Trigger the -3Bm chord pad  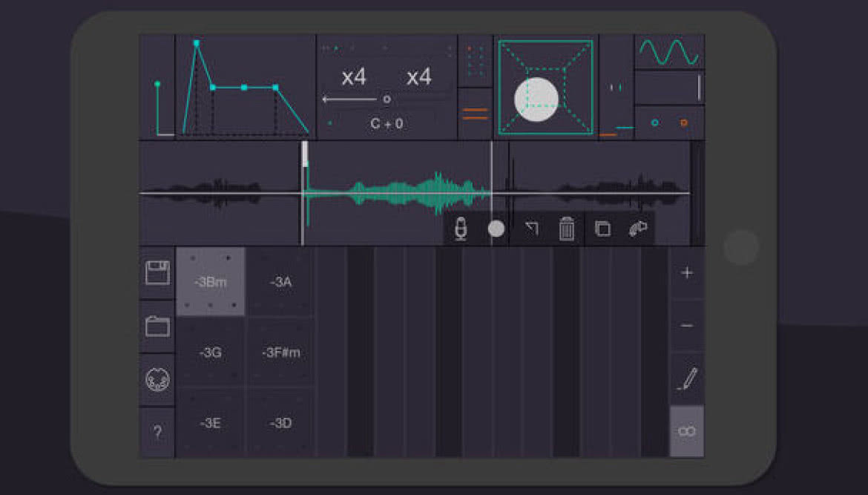211,282
